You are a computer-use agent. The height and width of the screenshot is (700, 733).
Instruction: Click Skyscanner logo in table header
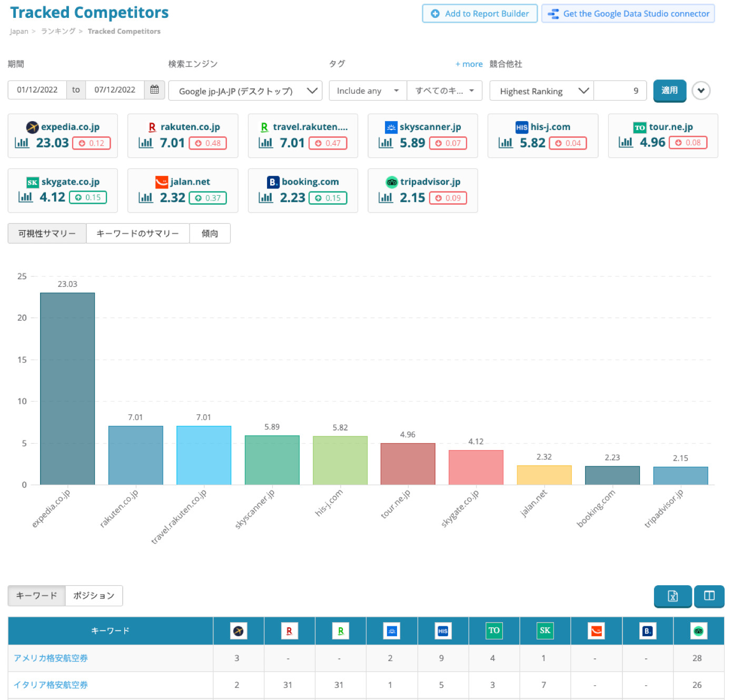(x=392, y=631)
